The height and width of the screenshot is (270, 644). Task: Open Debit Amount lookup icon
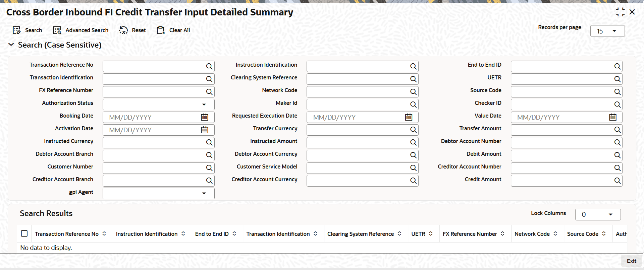(617, 155)
